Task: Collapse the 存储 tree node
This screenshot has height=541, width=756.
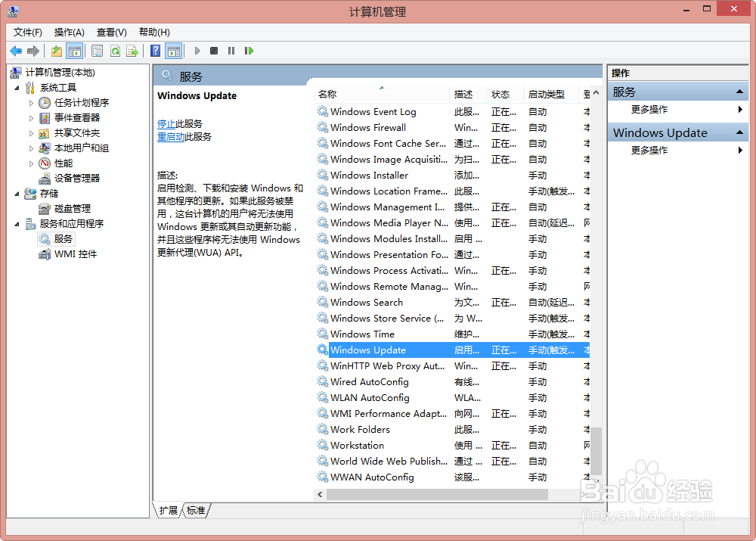Action: (17, 194)
